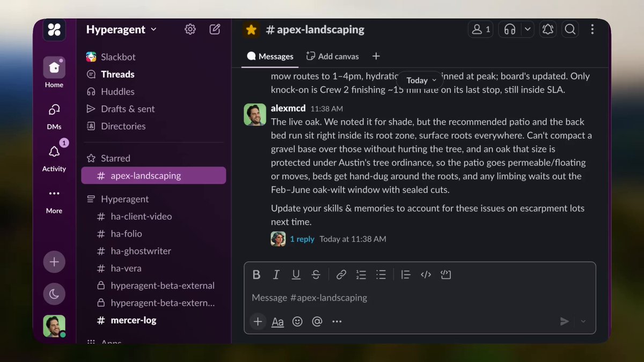644x362 pixels.
Task: Toggle the moon pause-notifications button
Action: 54,293
